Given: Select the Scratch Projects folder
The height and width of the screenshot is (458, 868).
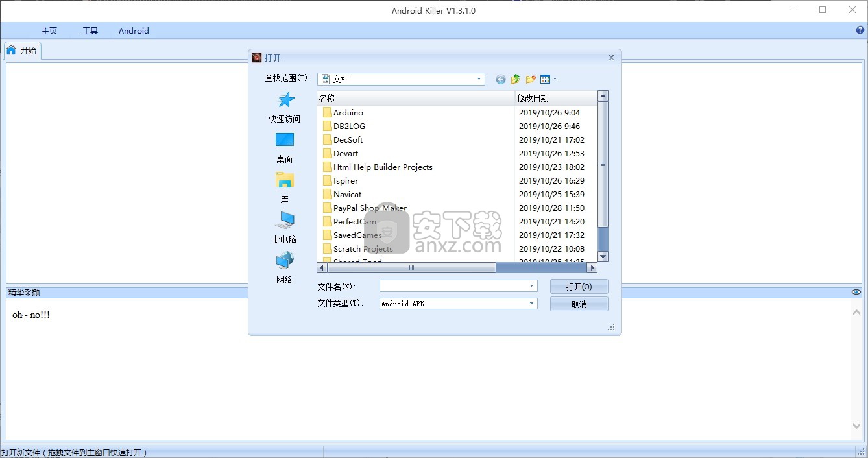Looking at the screenshot, I should (x=363, y=248).
